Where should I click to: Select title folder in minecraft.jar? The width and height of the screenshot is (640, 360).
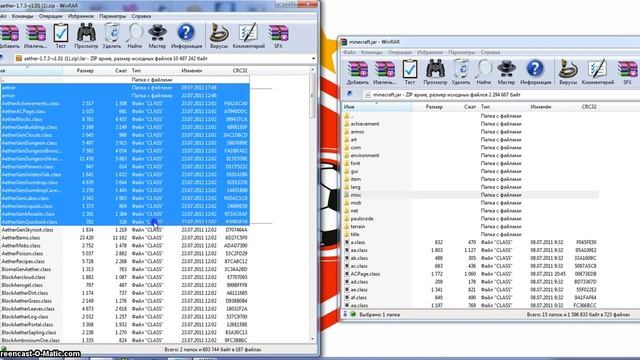tap(355, 234)
